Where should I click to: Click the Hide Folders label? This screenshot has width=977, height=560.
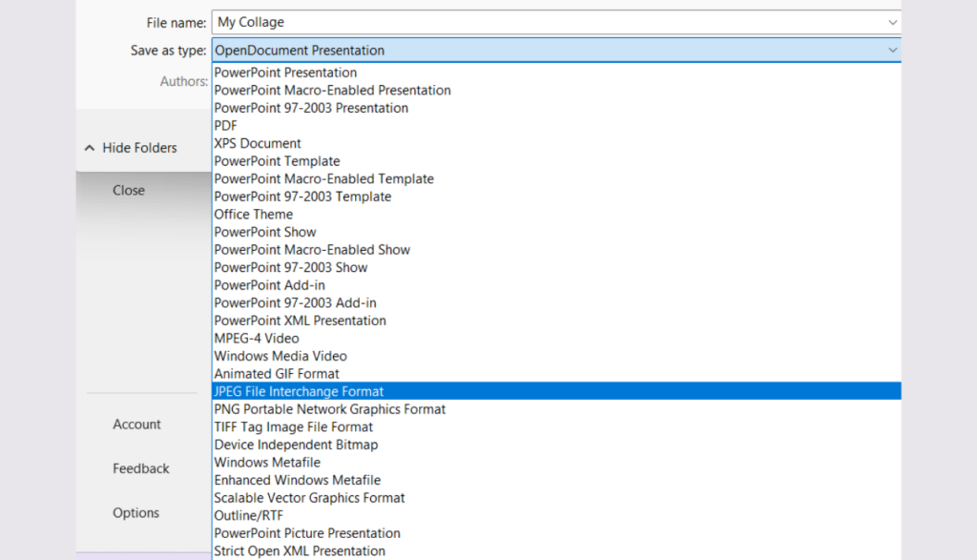pyautogui.click(x=139, y=148)
